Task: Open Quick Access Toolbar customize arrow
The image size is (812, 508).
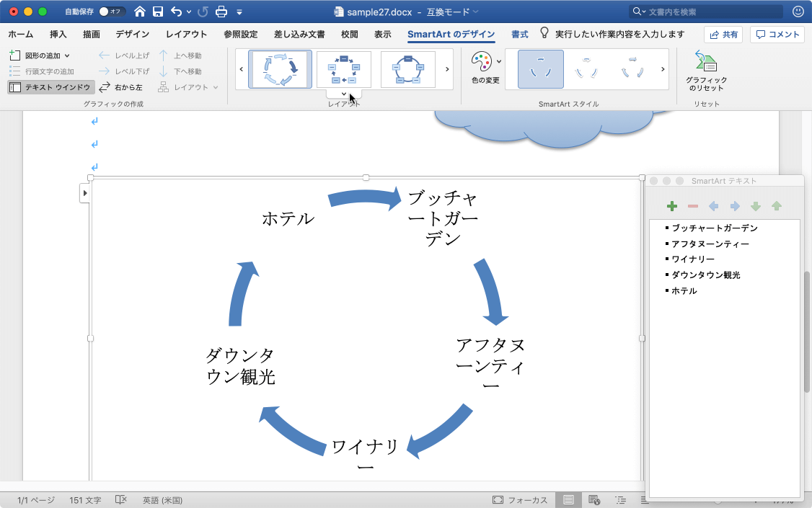Action: (x=239, y=12)
